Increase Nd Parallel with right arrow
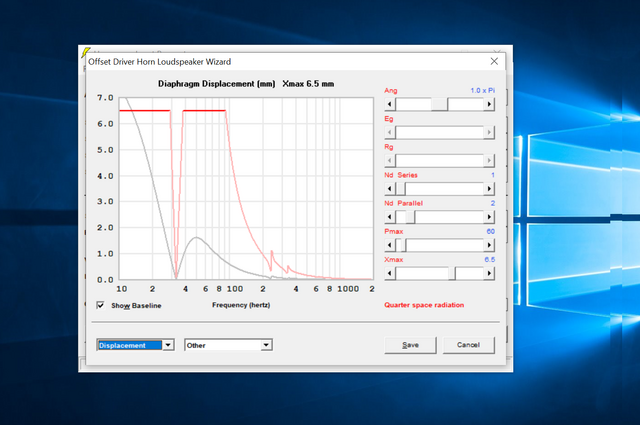 (489, 217)
